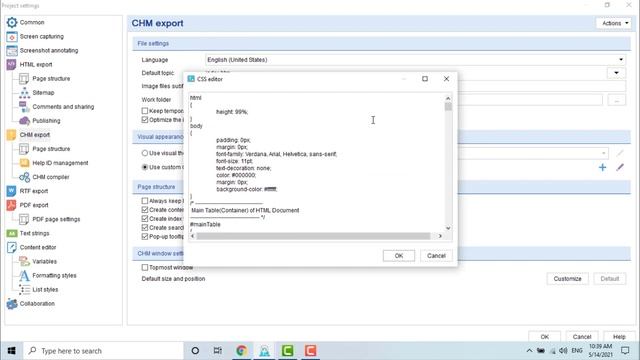Select the PDF export icon

point(12,205)
